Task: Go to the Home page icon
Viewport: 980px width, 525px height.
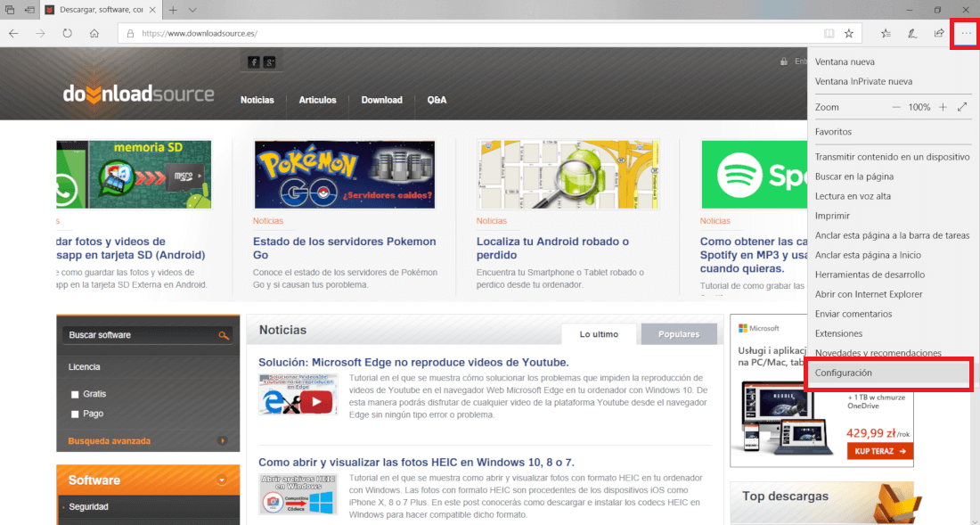Action: [x=94, y=34]
